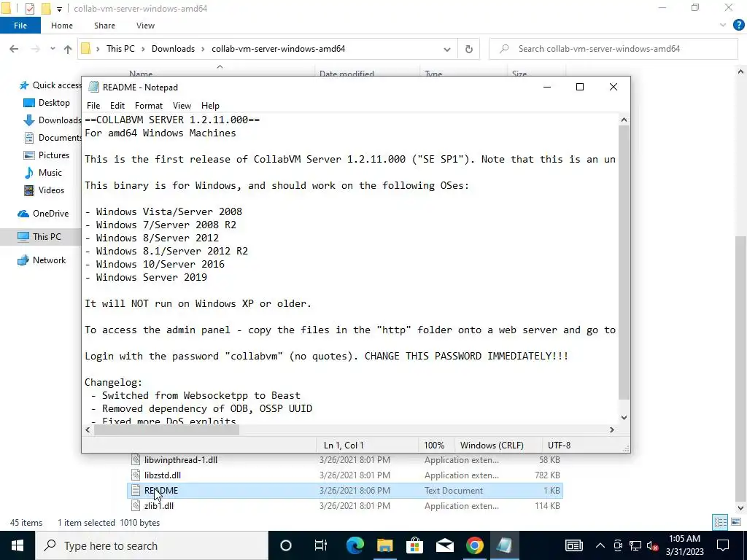
Task: Open Notepad Format menu
Action: (149, 106)
